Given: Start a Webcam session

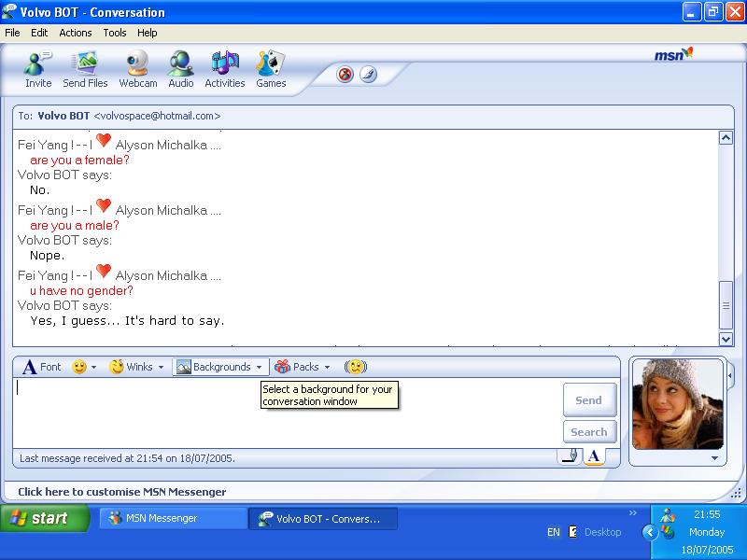Looking at the screenshot, I should [x=137, y=69].
